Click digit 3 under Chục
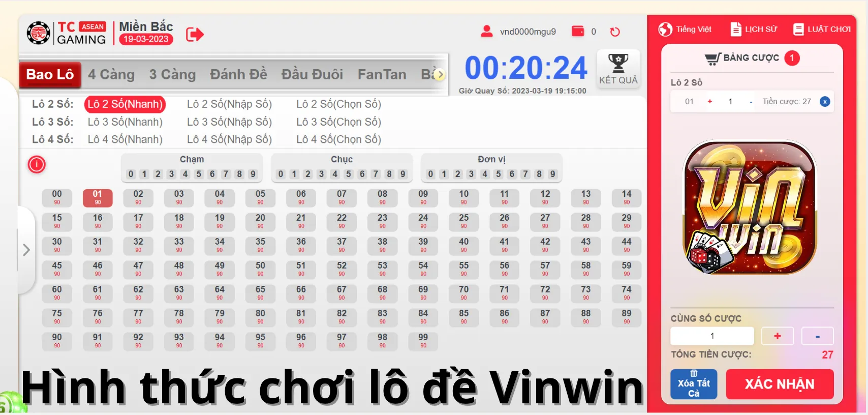Image resolution: width=868 pixels, height=415 pixels. [x=321, y=174]
